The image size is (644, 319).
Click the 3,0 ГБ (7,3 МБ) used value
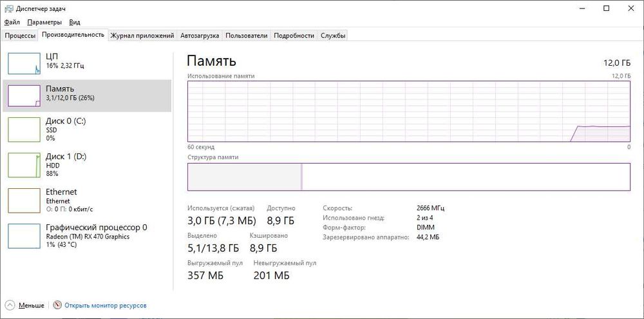(222, 221)
